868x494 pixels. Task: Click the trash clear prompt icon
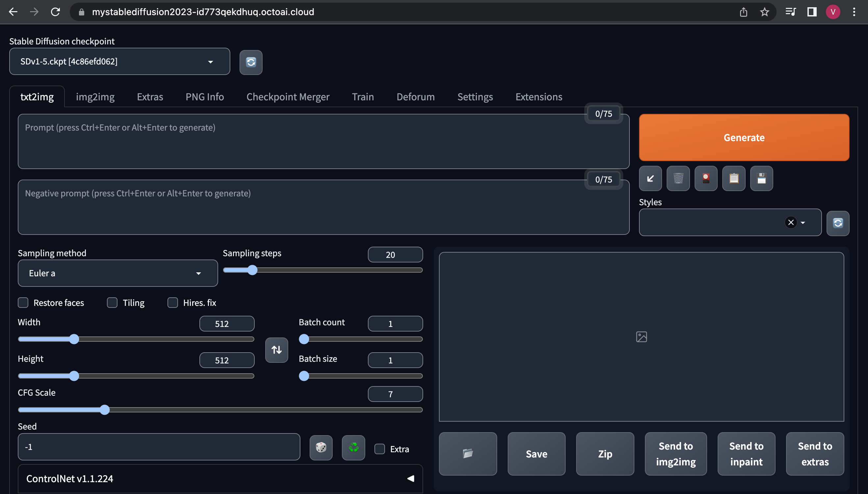tap(678, 179)
